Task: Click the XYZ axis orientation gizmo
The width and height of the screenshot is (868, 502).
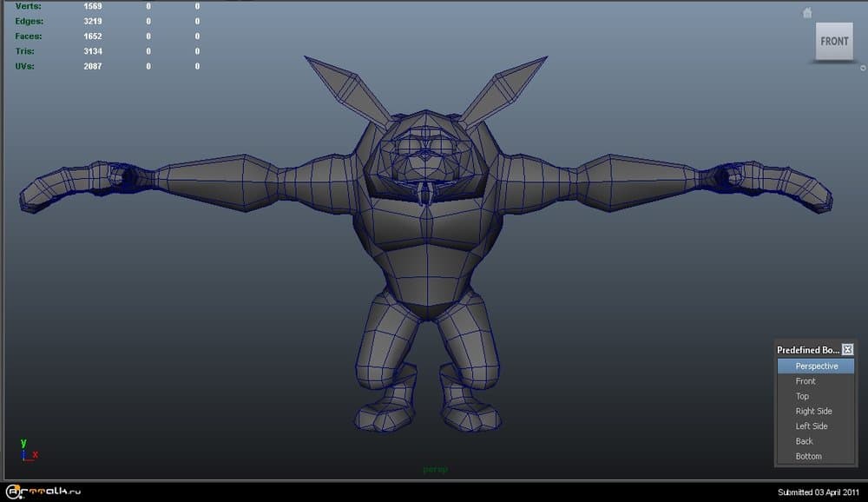Action: (x=29, y=451)
